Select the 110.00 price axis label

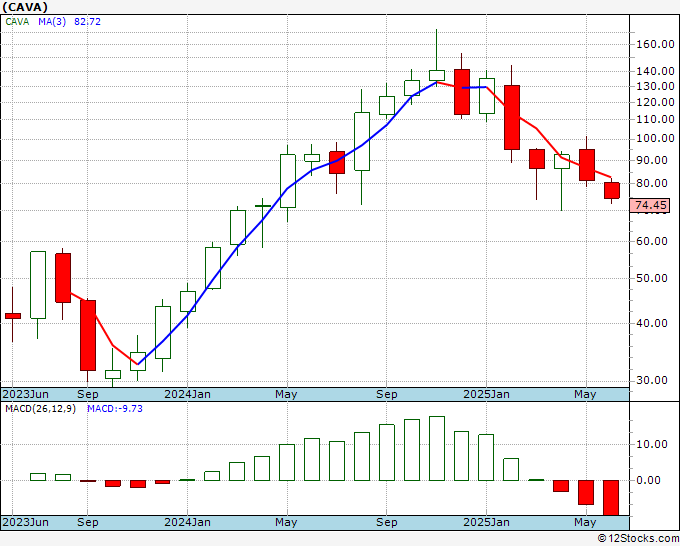click(655, 119)
